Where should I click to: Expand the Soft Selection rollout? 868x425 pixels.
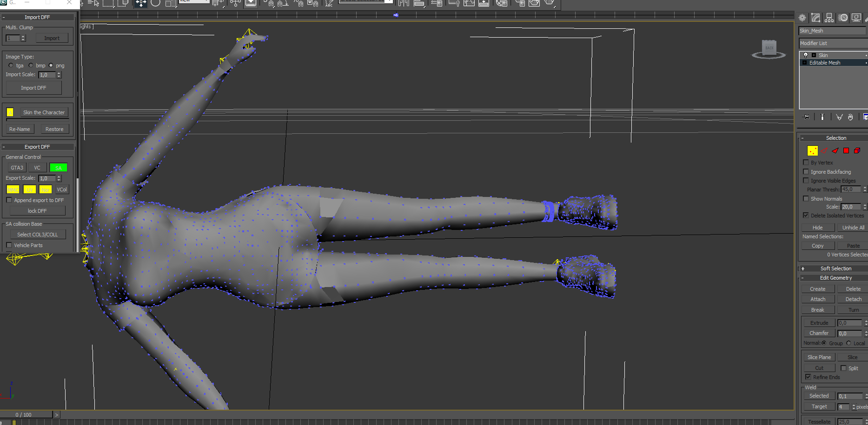tap(835, 268)
